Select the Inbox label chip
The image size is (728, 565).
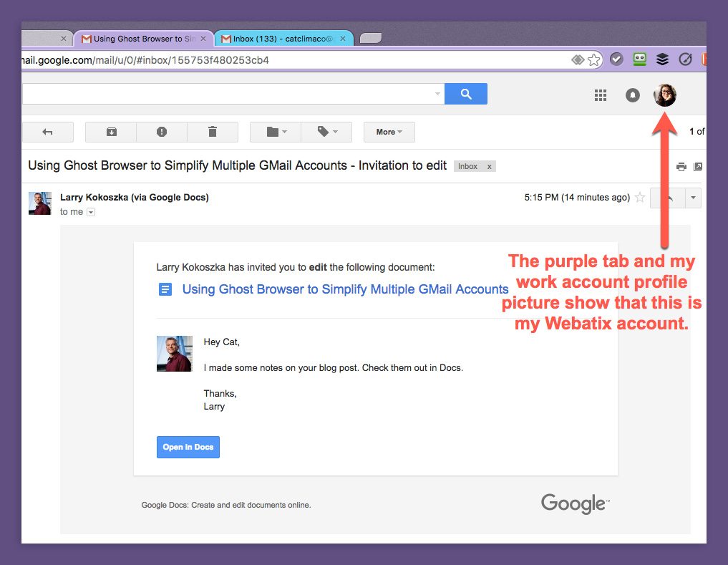coord(467,166)
